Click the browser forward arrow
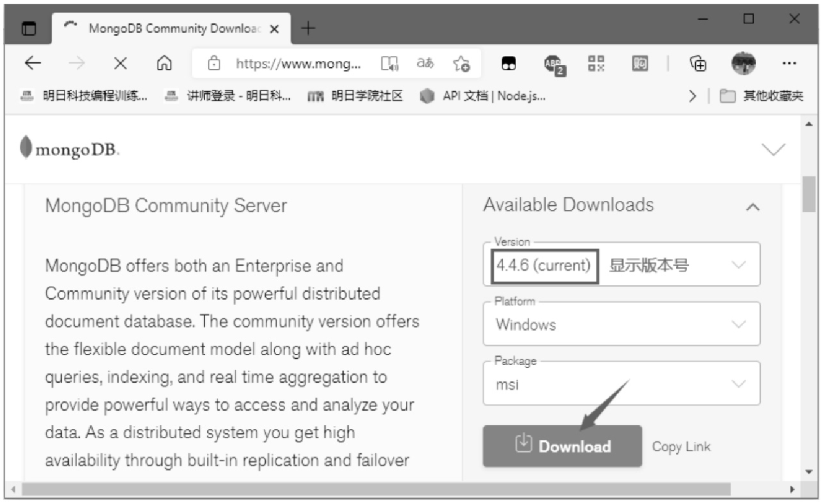The width and height of the screenshot is (823, 504). [77, 63]
